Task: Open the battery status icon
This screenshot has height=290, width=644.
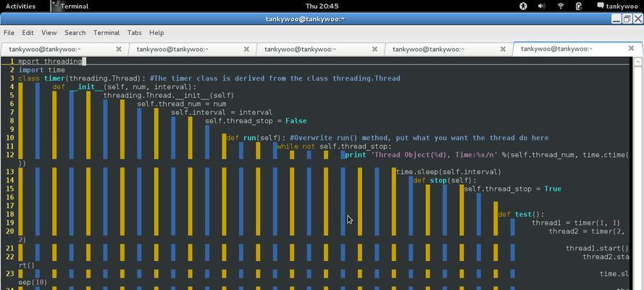Action: [x=579, y=6]
